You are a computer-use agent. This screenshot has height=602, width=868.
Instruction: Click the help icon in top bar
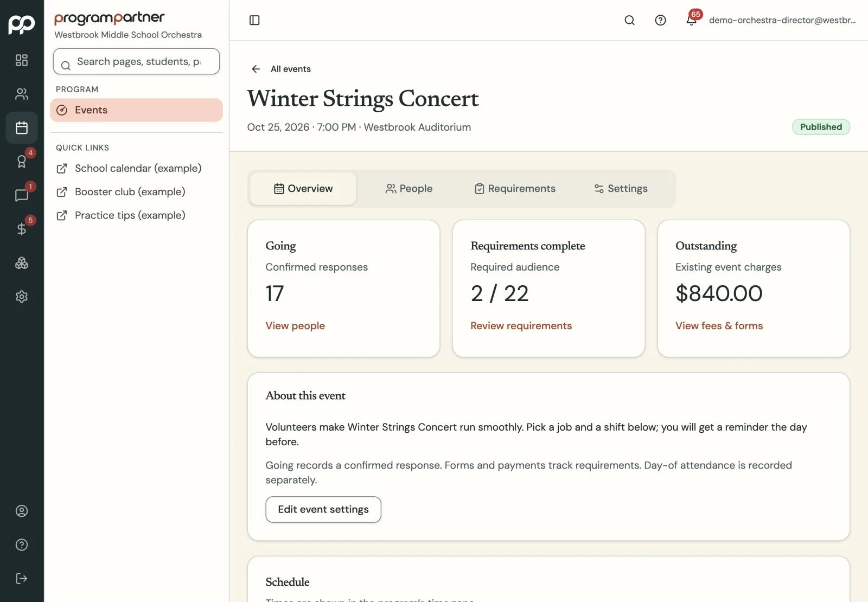click(x=660, y=20)
